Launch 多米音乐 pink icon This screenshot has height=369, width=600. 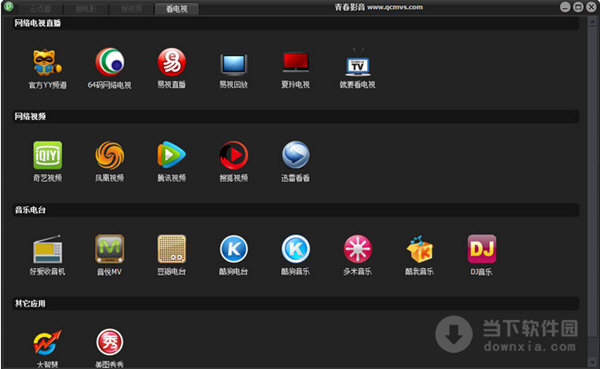358,249
